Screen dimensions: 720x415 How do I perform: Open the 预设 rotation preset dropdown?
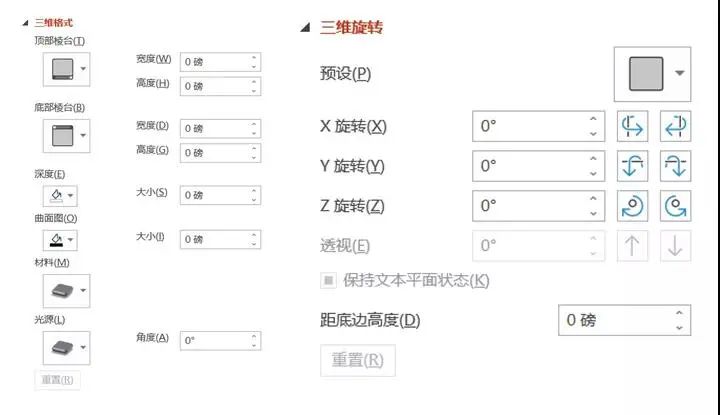(651, 73)
